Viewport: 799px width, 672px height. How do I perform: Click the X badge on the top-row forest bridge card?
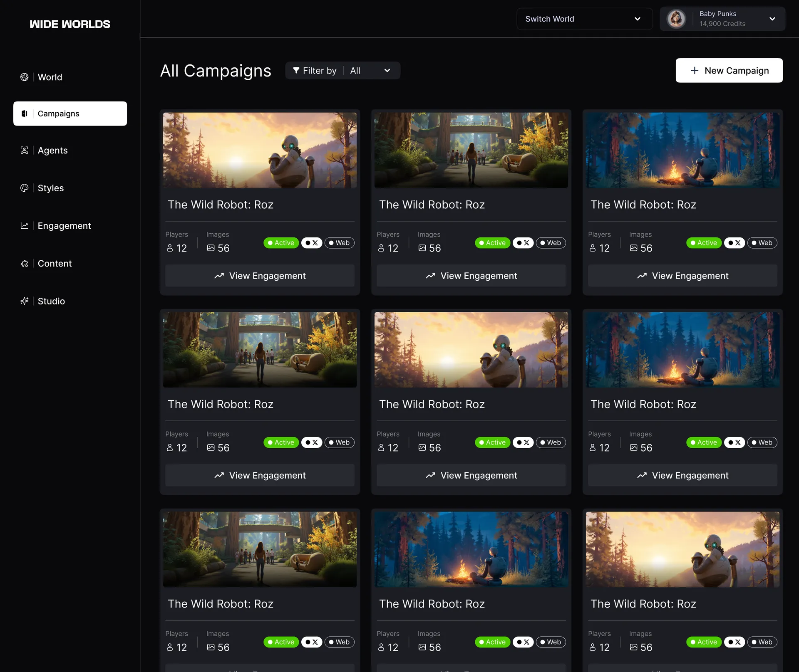pos(523,243)
